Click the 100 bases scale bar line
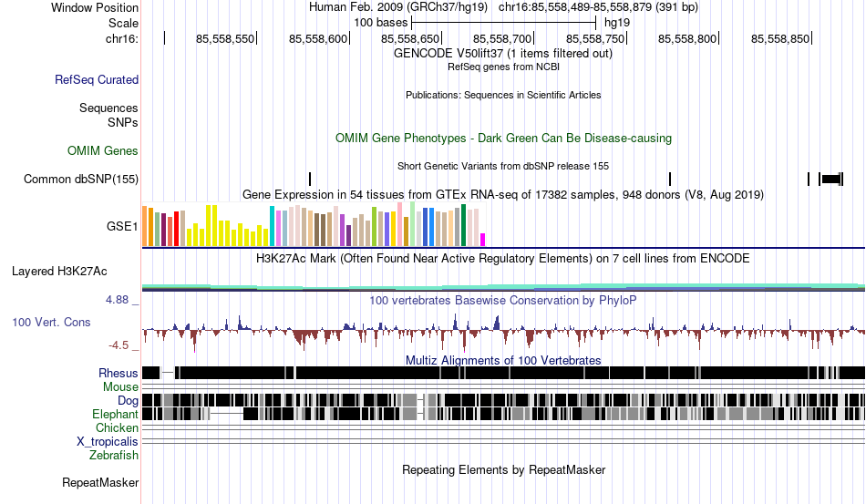The width and height of the screenshot is (866, 504). coord(504,23)
